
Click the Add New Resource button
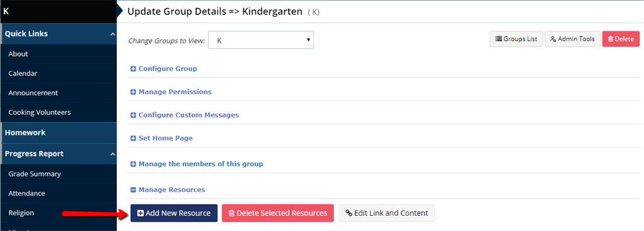click(174, 213)
